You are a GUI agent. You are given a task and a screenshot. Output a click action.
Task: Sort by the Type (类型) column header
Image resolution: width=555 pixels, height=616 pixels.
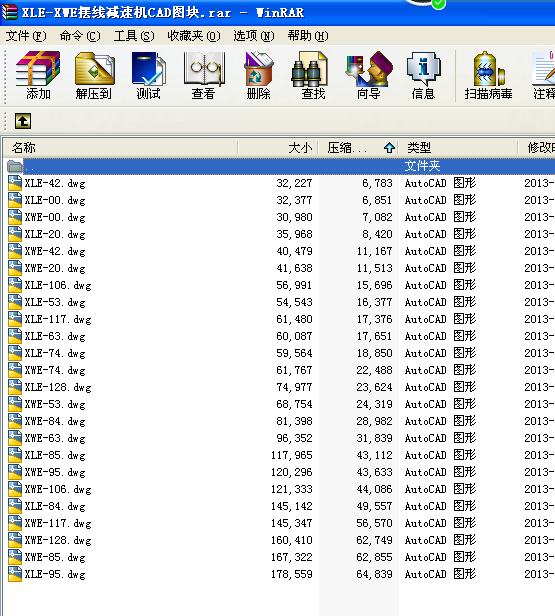pyautogui.click(x=458, y=148)
